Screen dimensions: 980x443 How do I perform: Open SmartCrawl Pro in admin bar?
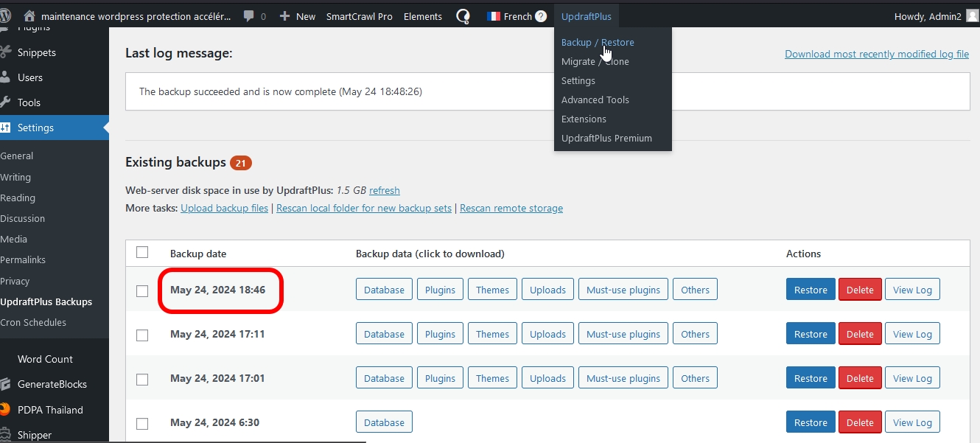tap(360, 16)
